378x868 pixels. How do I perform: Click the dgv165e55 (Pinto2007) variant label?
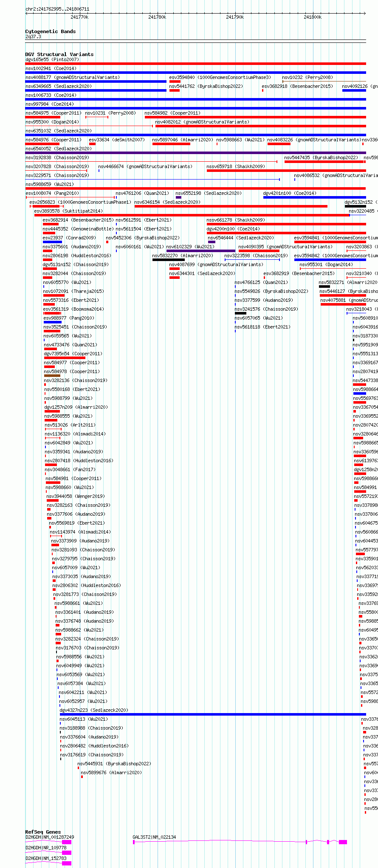52,59
